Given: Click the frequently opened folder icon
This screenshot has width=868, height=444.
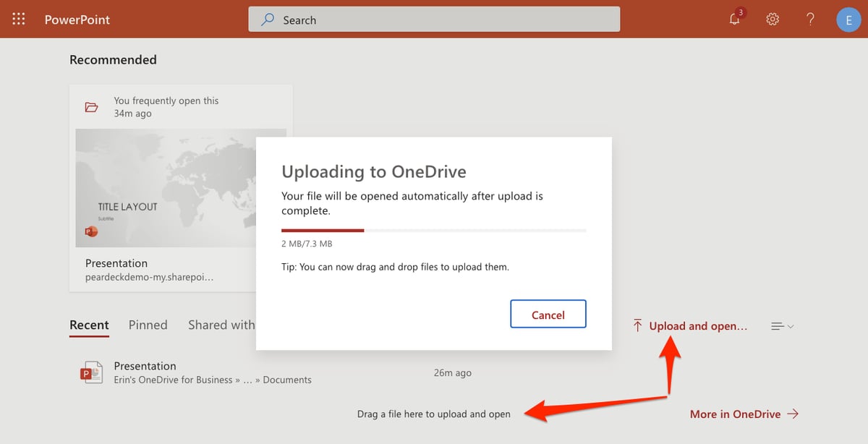Looking at the screenshot, I should point(91,106).
